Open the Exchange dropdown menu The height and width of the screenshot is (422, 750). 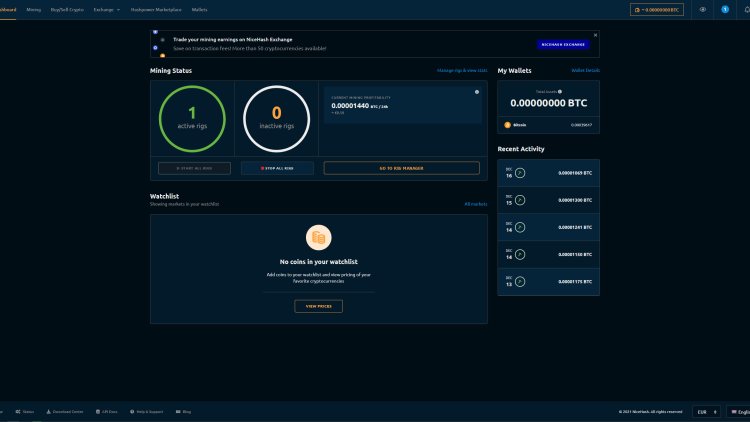[x=106, y=9]
